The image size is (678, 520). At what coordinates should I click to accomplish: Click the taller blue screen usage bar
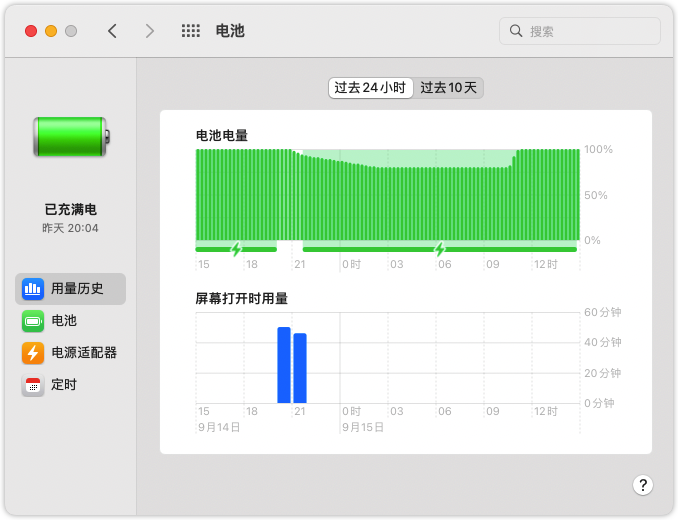pos(284,365)
